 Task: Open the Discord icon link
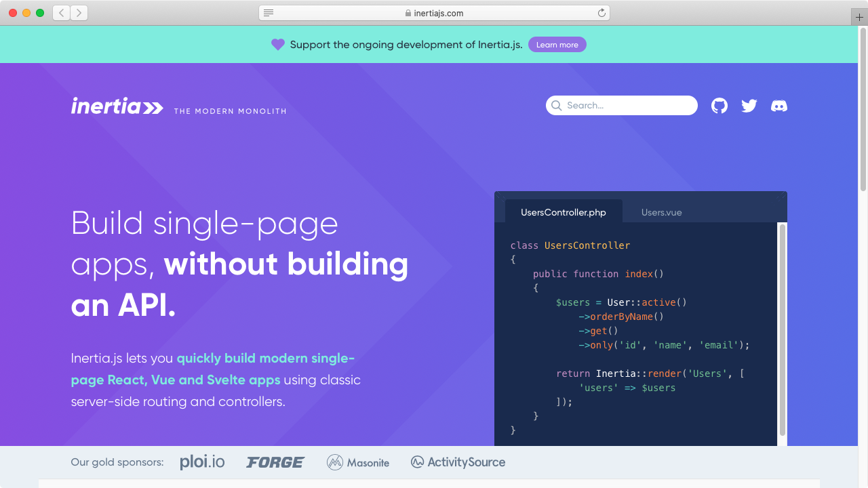click(x=779, y=106)
